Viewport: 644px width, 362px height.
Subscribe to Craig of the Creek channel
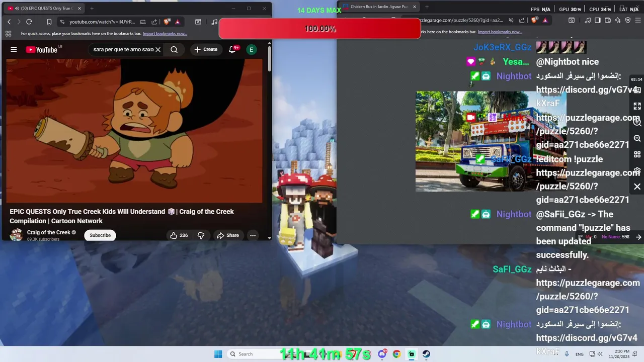pos(100,235)
